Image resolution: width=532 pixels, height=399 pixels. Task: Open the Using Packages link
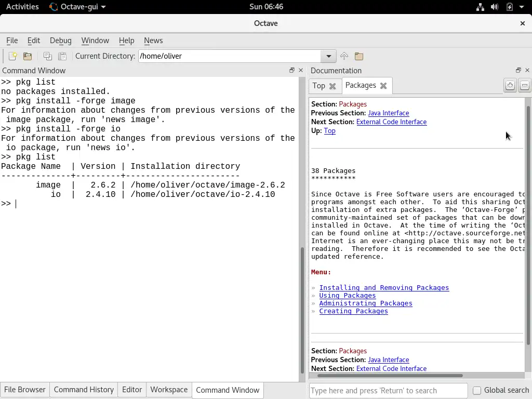(x=348, y=296)
